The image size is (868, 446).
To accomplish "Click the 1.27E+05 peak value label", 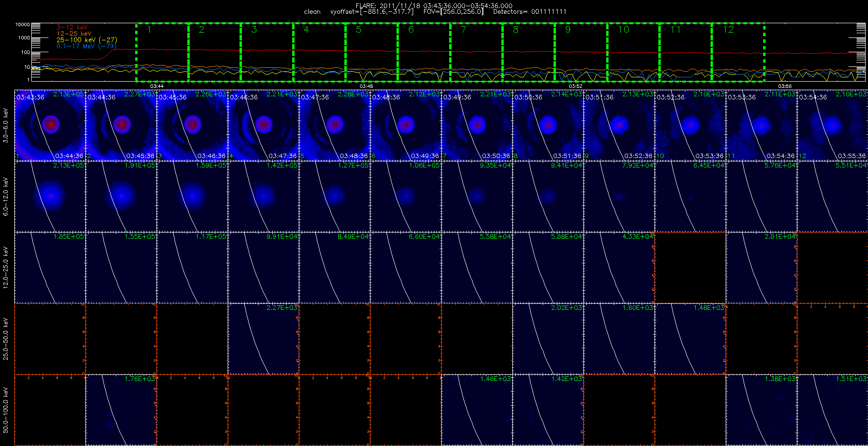I will tap(353, 166).
